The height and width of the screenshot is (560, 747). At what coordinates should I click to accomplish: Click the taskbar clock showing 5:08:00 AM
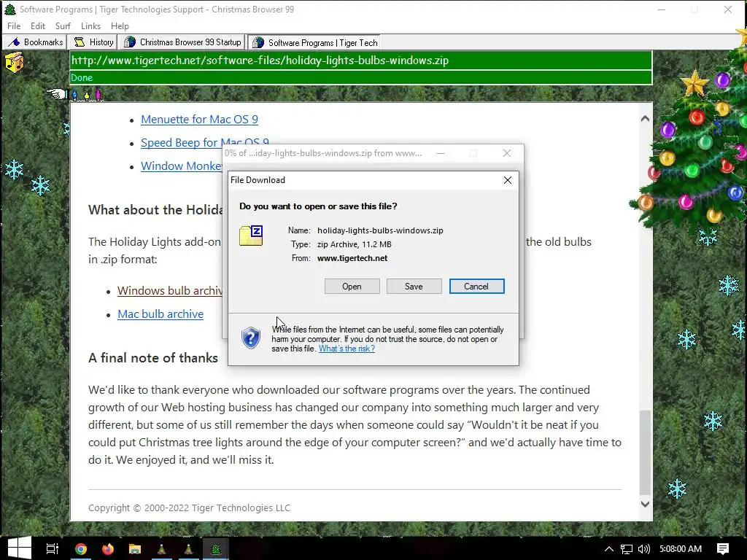click(x=681, y=549)
